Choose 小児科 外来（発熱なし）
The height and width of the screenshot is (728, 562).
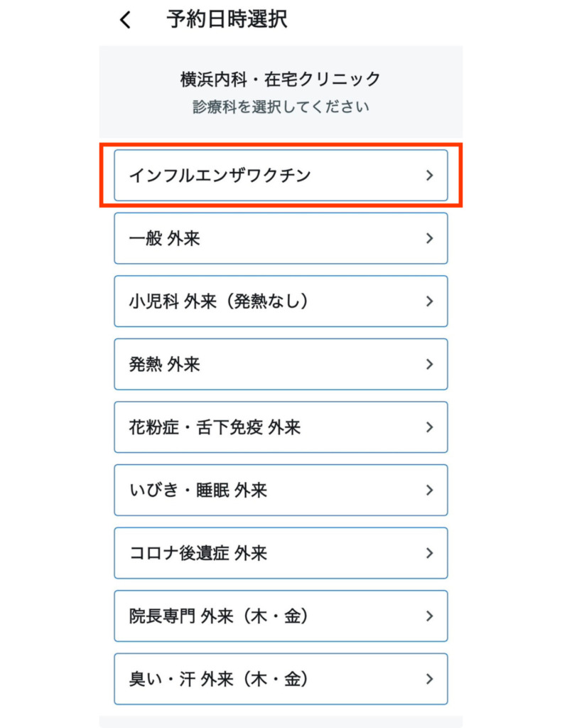pyautogui.click(x=280, y=301)
